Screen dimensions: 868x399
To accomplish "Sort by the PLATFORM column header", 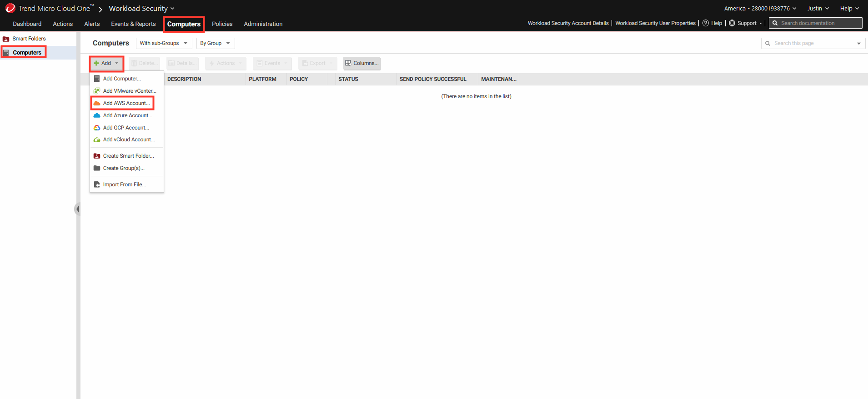I will point(262,79).
